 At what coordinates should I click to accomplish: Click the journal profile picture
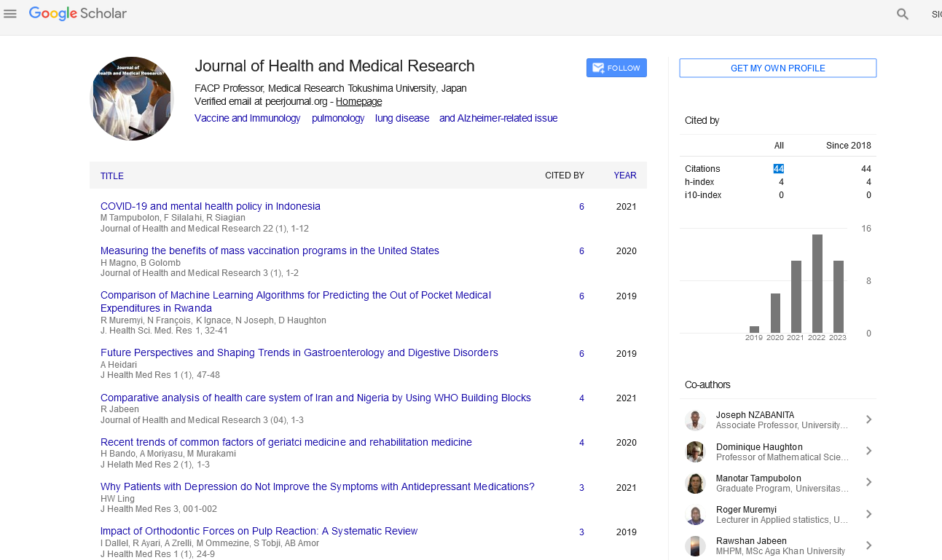point(132,98)
